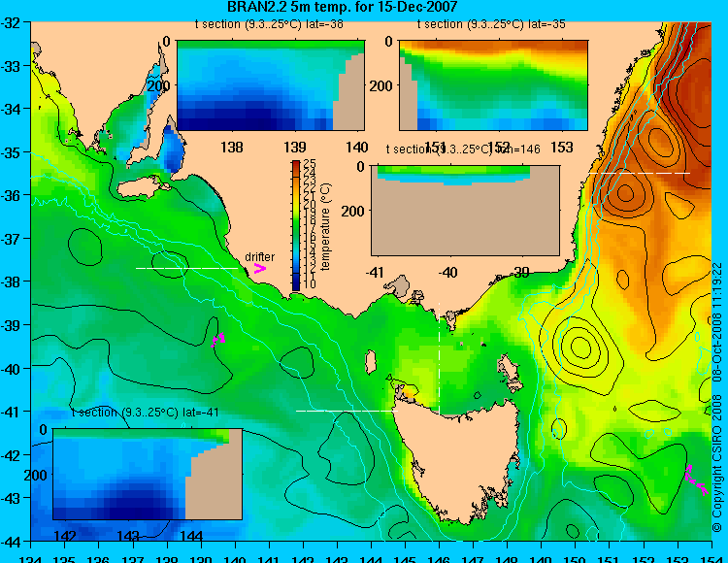Click "152" on the lat=-35 inset axis
The width and height of the screenshot is (728, 563).
pos(500,148)
